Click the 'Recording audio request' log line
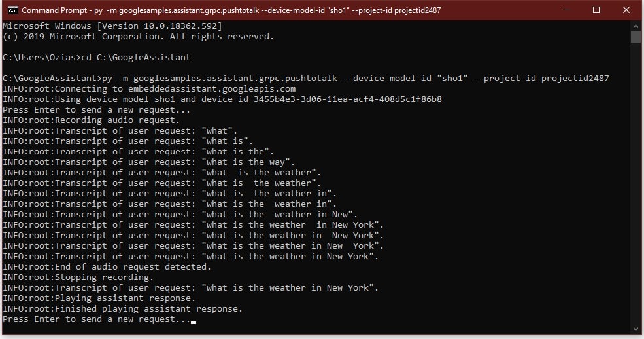Screen dimensions: 644x339 coord(91,120)
